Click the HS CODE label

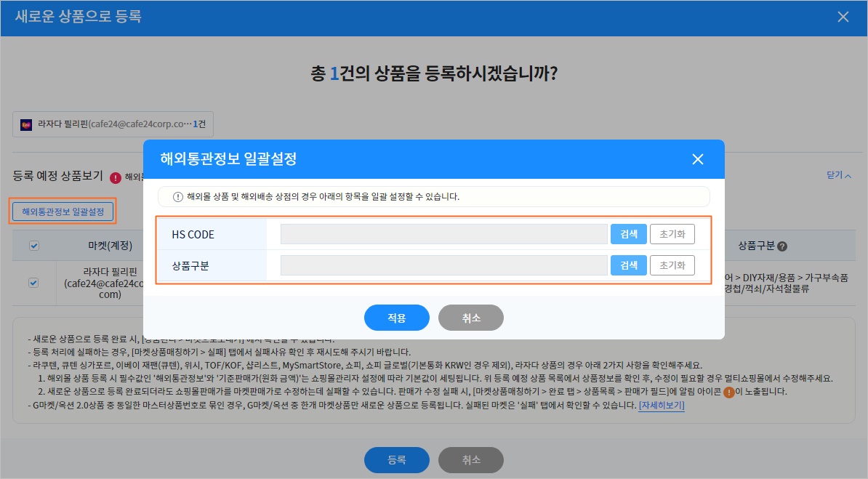pyautogui.click(x=193, y=235)
